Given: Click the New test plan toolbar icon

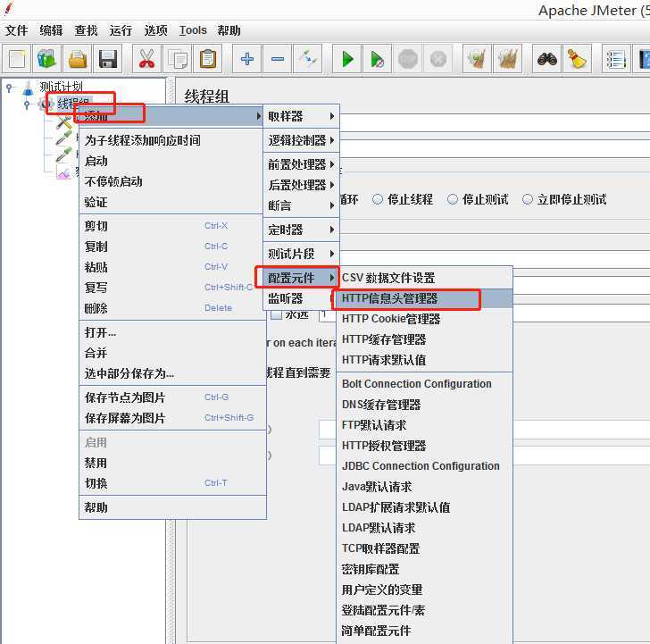Looking at the screenshot, I should pos(17,59).
